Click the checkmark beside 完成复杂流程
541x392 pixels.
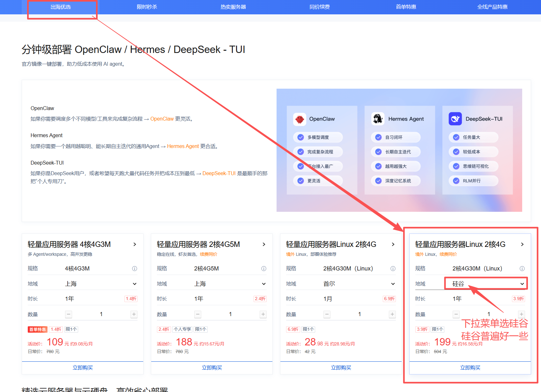300,152
